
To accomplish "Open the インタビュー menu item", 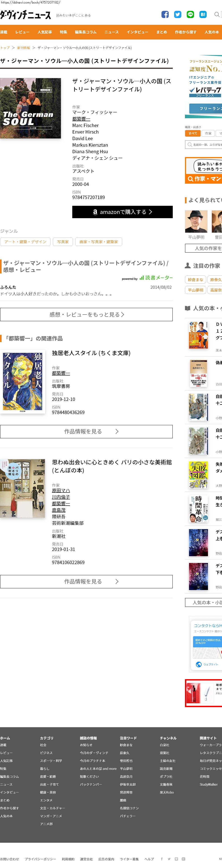I will pyautogui.click(x=137, y=32).
